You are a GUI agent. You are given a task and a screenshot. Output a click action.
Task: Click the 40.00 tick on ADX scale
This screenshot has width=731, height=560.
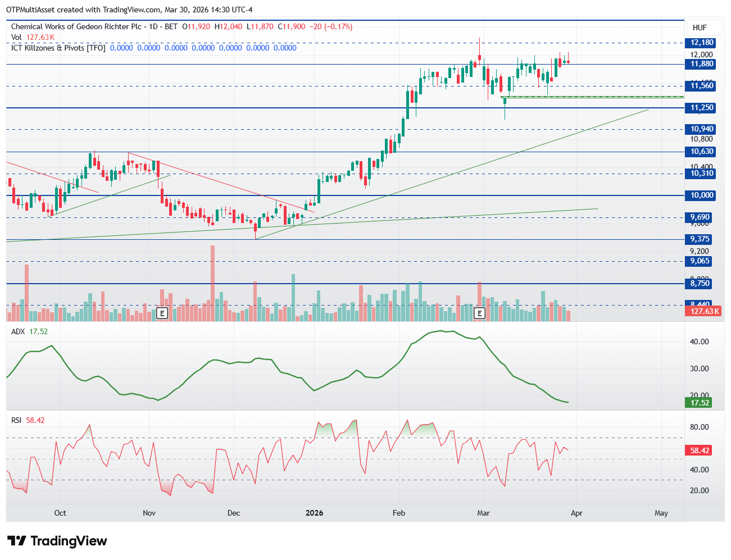click(x=700, y=342)
